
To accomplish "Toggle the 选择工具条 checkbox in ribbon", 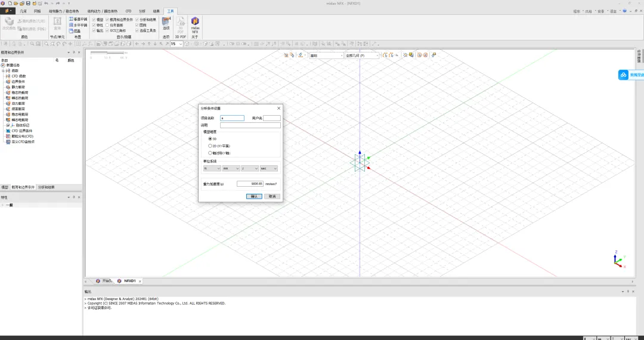I will (137, 30).
